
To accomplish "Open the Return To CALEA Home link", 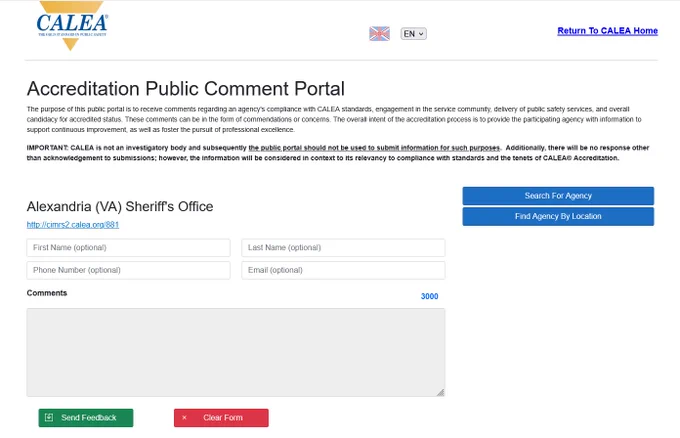I will pyautogui.click(x=607, y=31).
